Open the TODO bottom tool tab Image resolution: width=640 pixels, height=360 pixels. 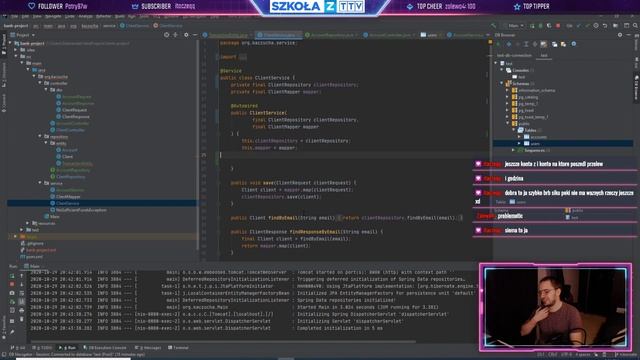[x=43, y=348]
